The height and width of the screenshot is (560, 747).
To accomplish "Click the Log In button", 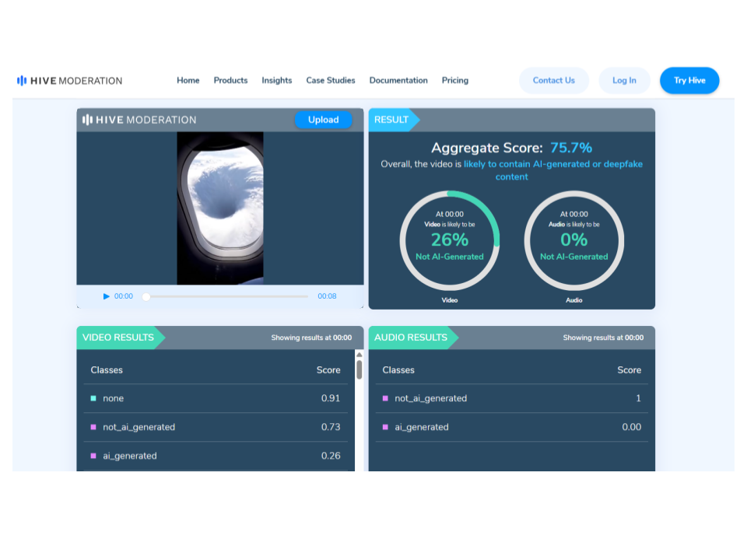I will pos(624,80).
